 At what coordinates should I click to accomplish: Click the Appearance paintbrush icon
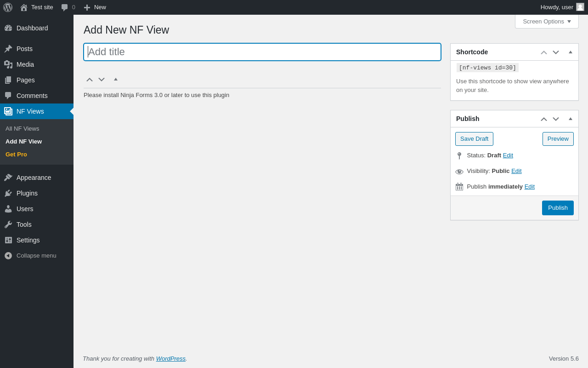(x=8, y=178)
